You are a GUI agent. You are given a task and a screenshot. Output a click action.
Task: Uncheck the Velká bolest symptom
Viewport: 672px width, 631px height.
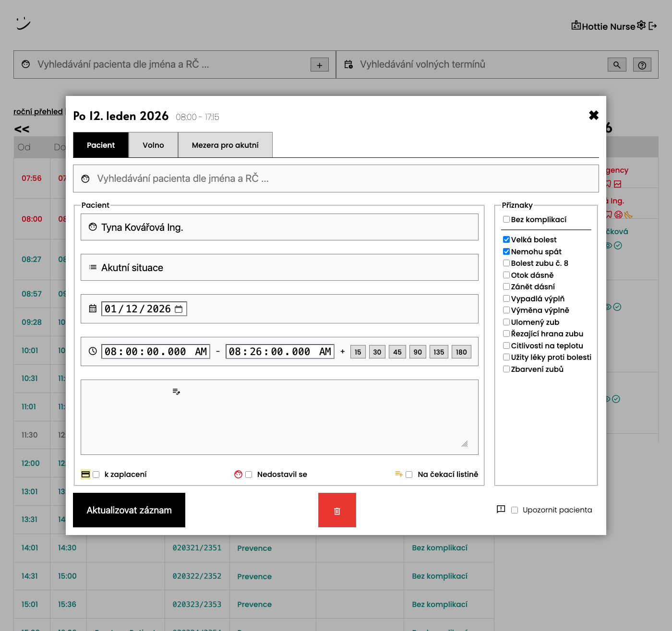click(506, 239)
